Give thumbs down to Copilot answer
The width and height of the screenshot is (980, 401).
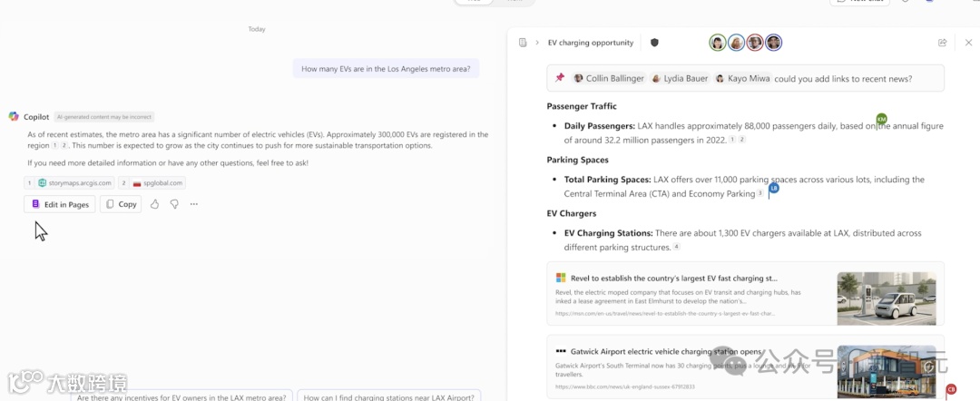pos(174,204)
